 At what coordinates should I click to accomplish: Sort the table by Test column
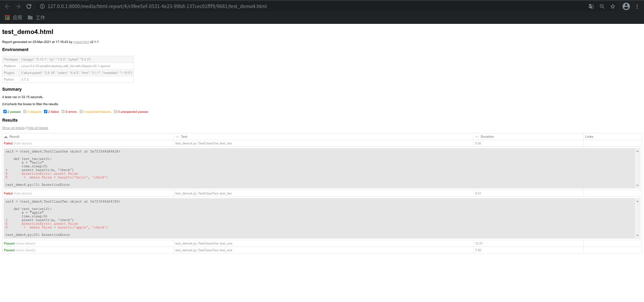[324, 137]
